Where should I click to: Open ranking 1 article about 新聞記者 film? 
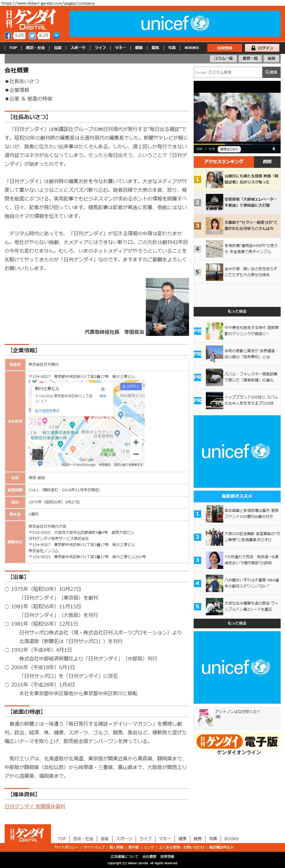(x=237, y=179)
